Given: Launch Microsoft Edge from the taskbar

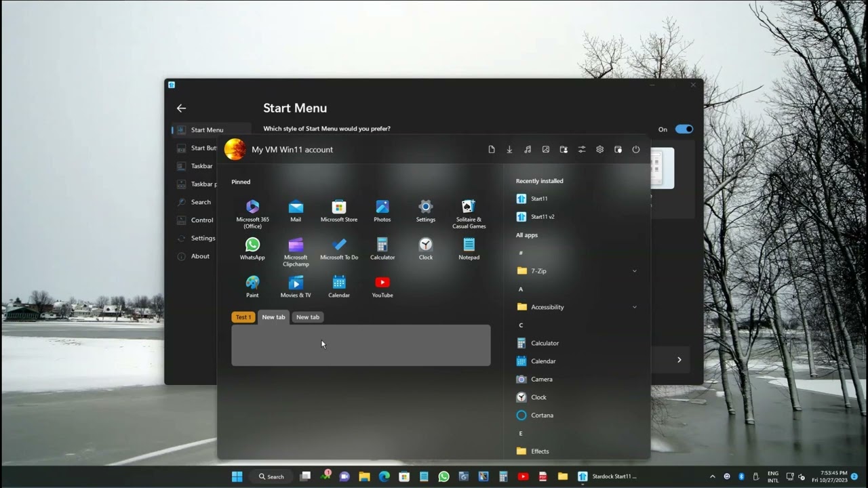Looking at the screenshot, I should click(x=384, y=476).
